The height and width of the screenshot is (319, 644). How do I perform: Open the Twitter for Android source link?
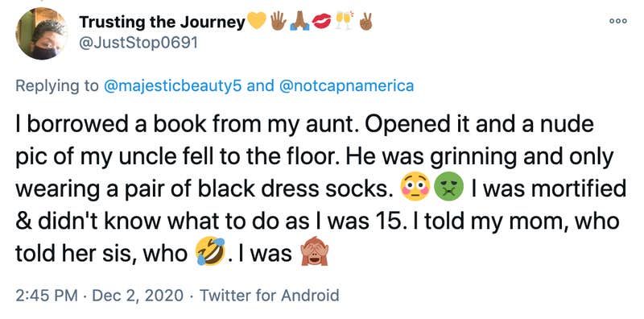[x=267, y=295]
